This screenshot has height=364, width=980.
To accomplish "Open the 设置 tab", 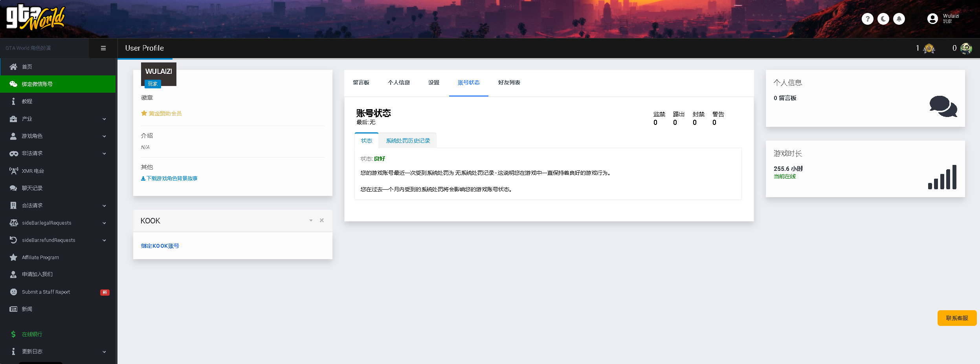I will [x=434, y=82].
